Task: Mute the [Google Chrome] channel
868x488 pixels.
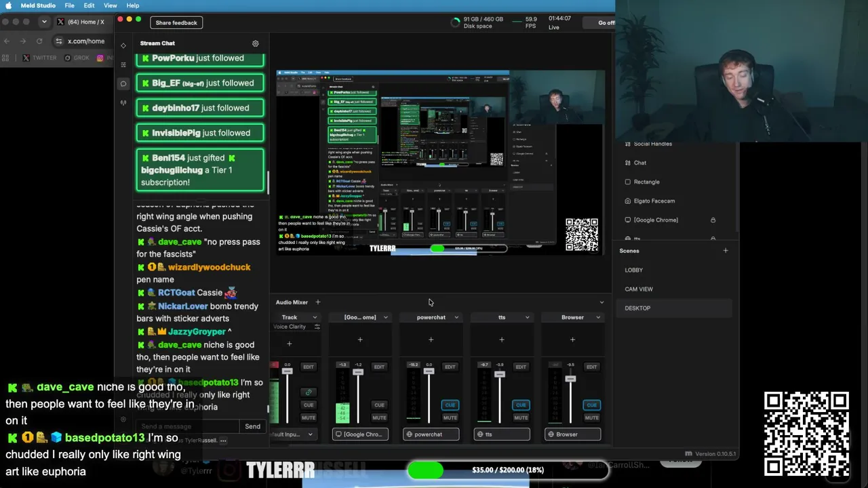Action: tap(379, 418)
